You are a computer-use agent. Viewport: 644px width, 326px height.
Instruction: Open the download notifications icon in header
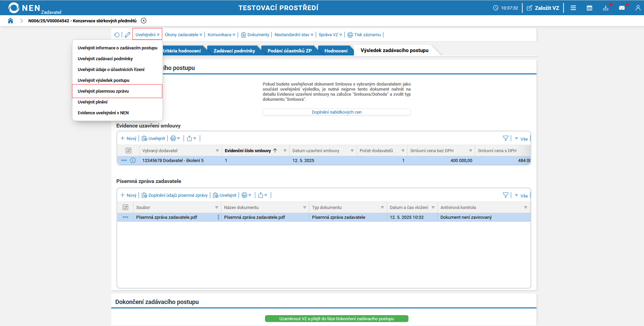tap(605, 8)
